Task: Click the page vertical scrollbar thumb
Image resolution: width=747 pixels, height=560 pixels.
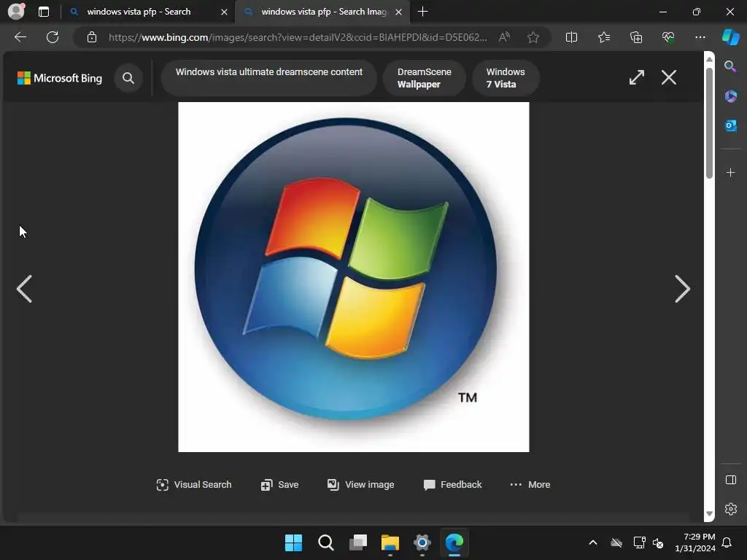Action: [x=709, y=122]
